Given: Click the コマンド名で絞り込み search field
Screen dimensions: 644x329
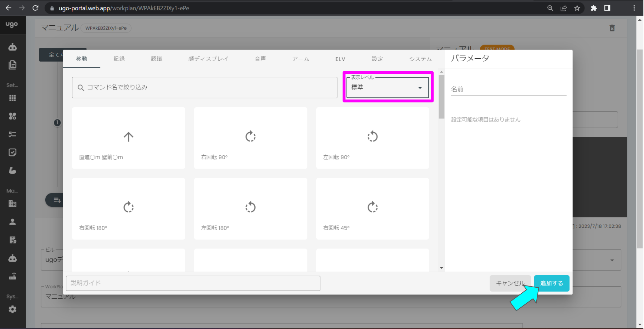Looking at the screenshot, I should (205, 87).
